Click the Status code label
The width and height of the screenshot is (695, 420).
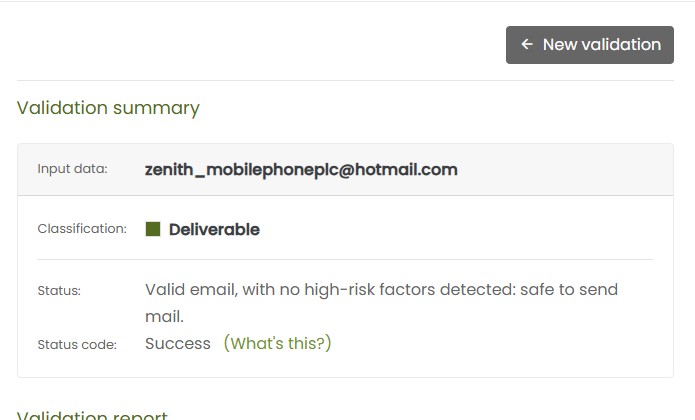pos(77,345)
